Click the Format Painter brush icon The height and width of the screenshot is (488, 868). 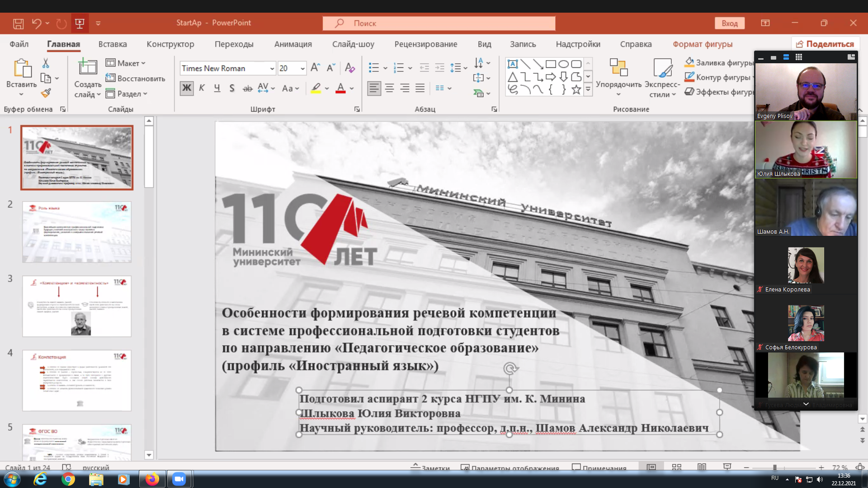46,93
